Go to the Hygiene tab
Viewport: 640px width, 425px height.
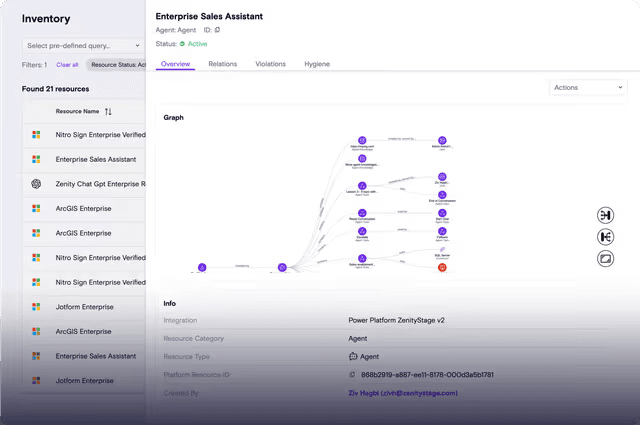pos(316,64)
